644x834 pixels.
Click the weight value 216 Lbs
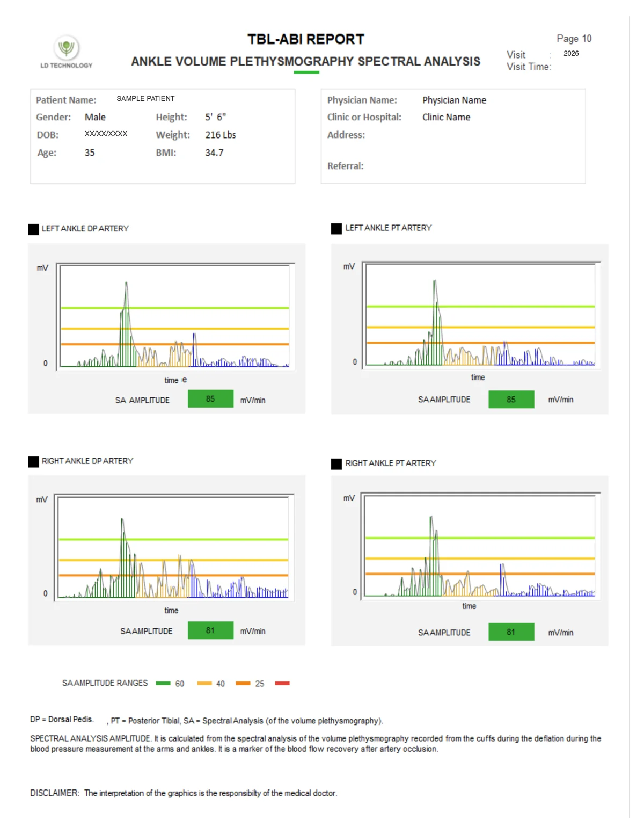(221, 135)
